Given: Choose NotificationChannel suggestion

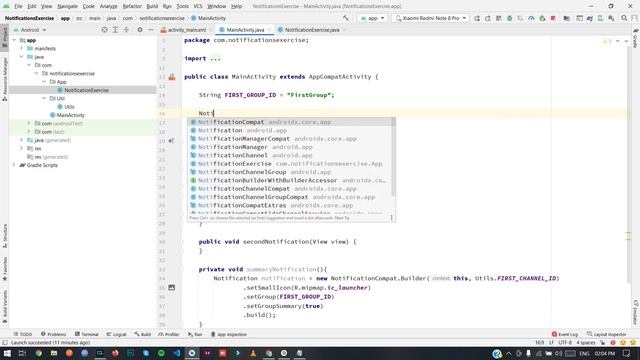Looking at the screenshot, I should pos(289,155).
